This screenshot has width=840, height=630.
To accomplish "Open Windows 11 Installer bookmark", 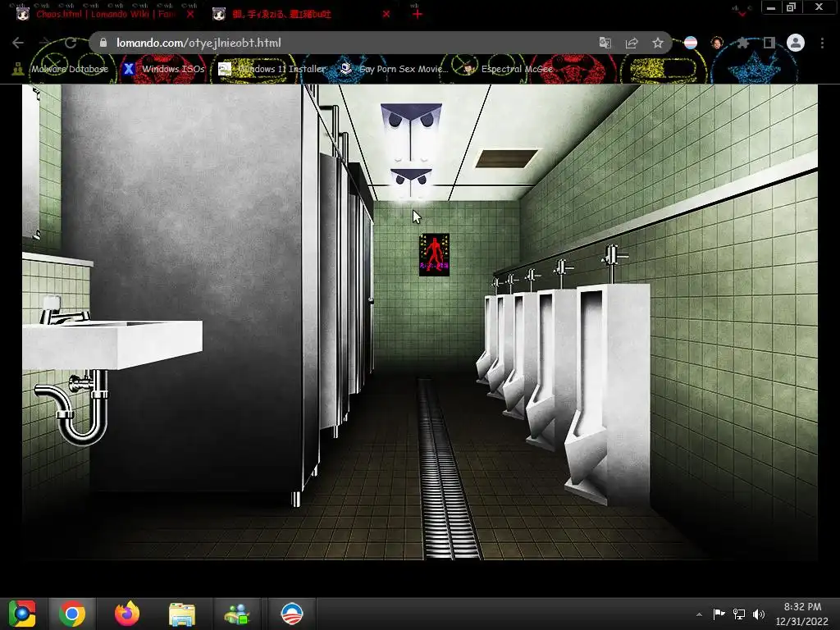I will click(272, 69).
